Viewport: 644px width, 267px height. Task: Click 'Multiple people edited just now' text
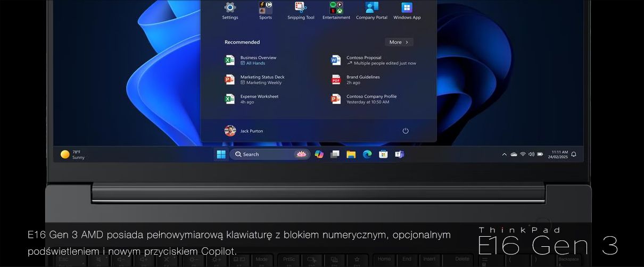(385, 63)
